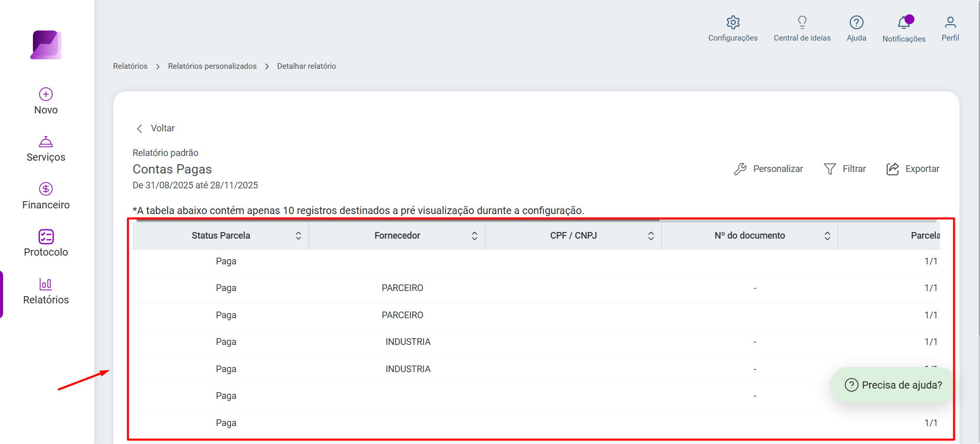Image resolution: width=980 pixels, height=444 pixels.
Task: Open the Perfil user icon
Action: click(950, 22)
